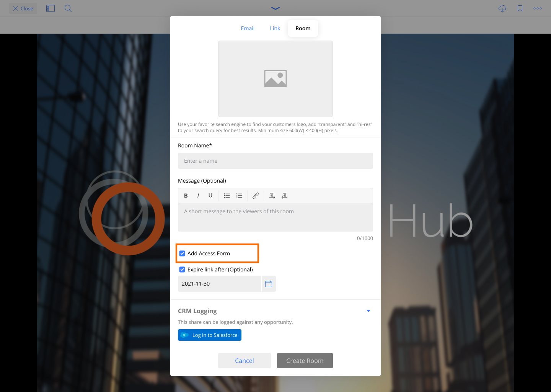Screen dimensions: 551x392
Task: Click the bookmark icon in top bar
Action: [x=520, y=8]
